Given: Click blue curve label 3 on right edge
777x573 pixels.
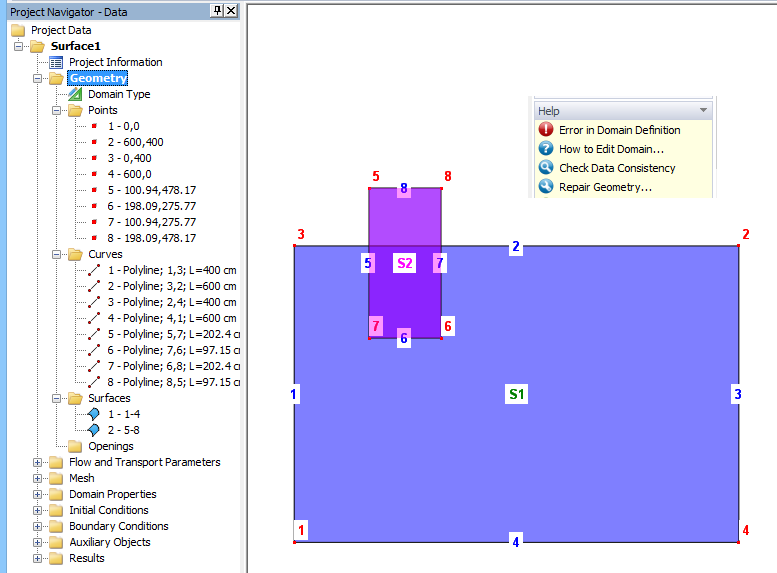Looking at the screenshot, I should click(x=738, y=394).
